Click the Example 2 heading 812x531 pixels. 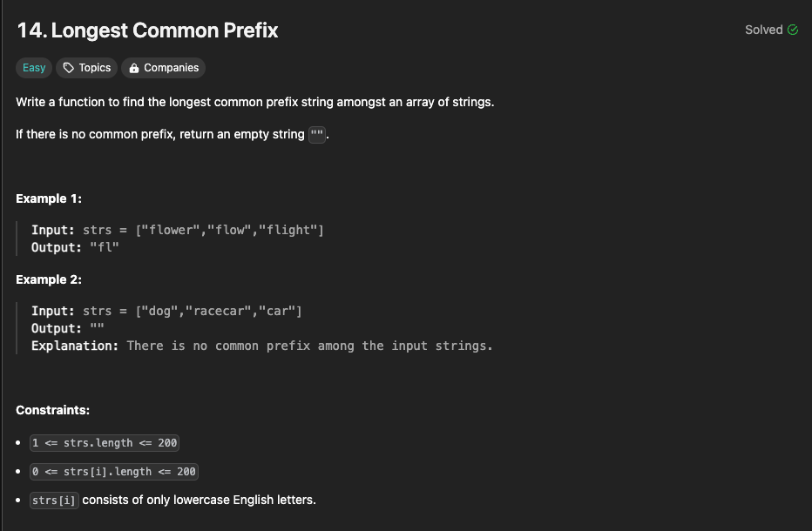pyautogui.click(x=49, y=279)
